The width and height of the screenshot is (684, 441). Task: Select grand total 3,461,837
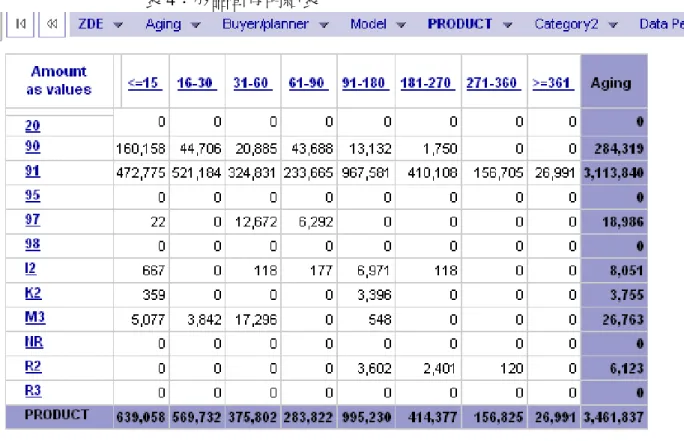[x=613, y=418]
